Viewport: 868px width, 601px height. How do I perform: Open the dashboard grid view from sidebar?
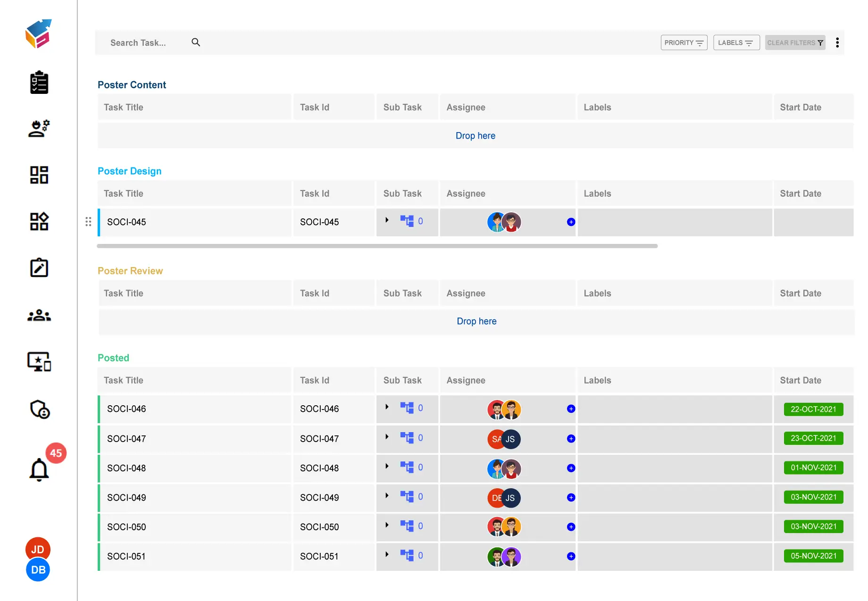39,175
